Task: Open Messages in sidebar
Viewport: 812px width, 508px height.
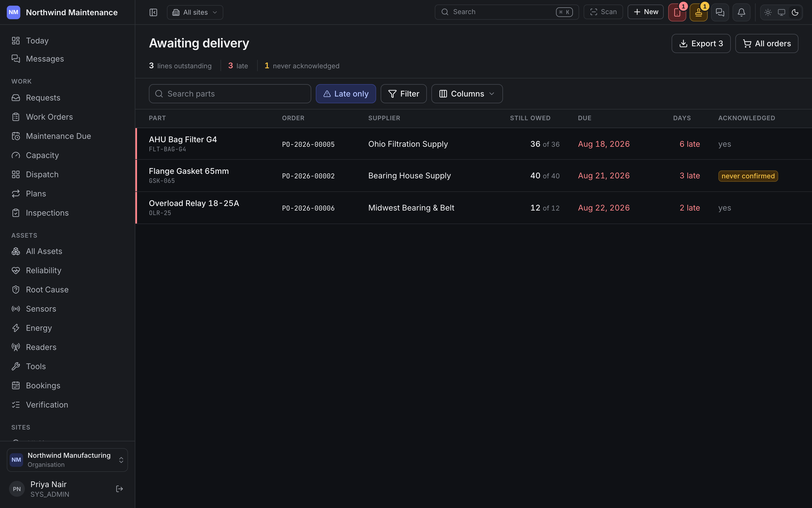Action: (67, 59)
